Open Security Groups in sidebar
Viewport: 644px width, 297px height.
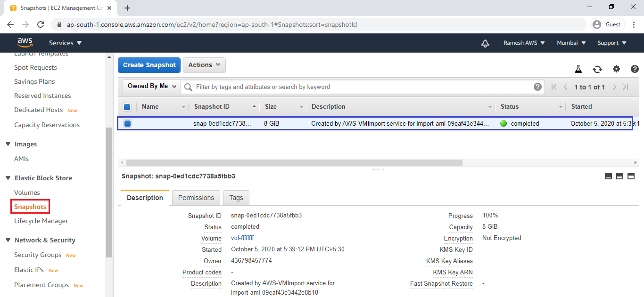[x=38, y=255]
